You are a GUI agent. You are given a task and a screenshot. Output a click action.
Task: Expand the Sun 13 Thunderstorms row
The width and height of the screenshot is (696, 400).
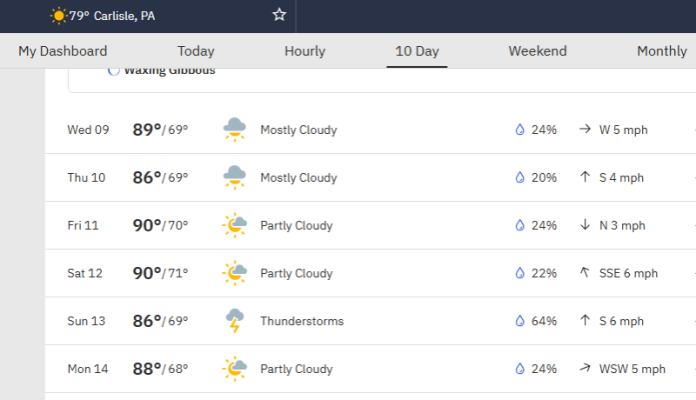(370, 321)
